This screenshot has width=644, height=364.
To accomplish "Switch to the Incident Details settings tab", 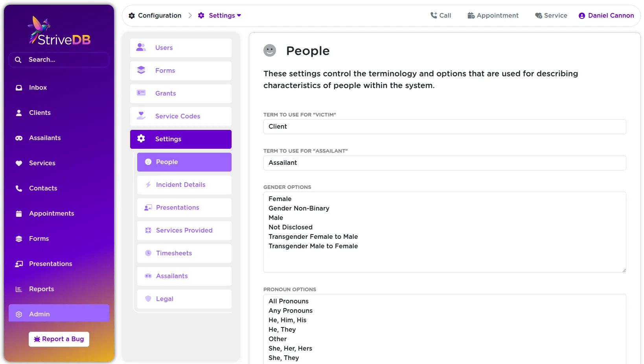I will 180,185.
